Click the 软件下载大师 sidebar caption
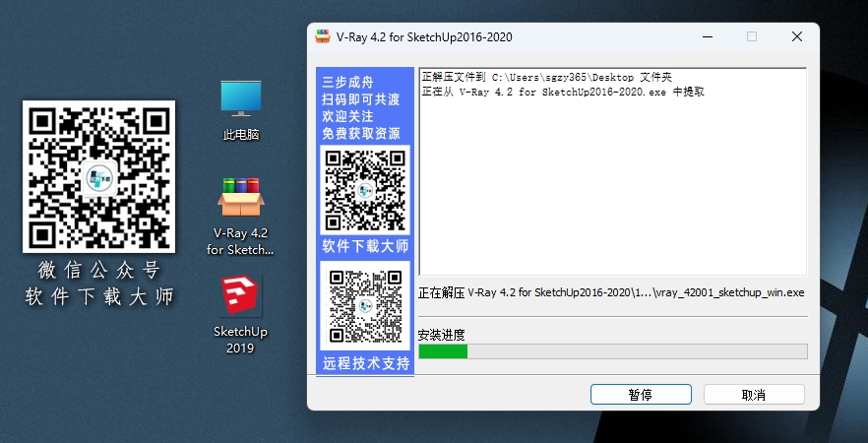Screen dimensions: 868x443 (365, 246)
